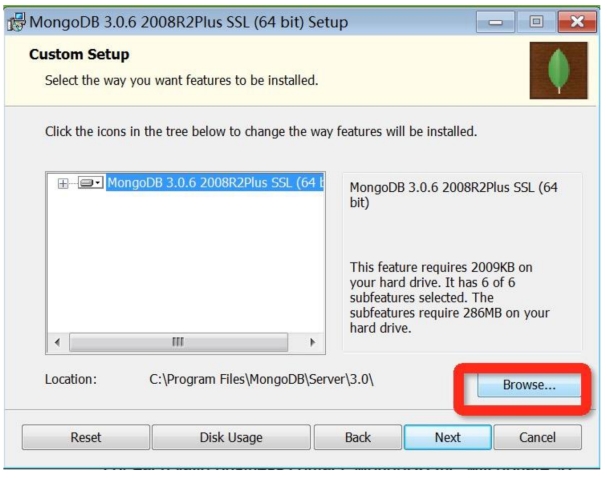Open the Disk Usage dialog
Screen dimensions: 607x478
(x=231, y=437)
